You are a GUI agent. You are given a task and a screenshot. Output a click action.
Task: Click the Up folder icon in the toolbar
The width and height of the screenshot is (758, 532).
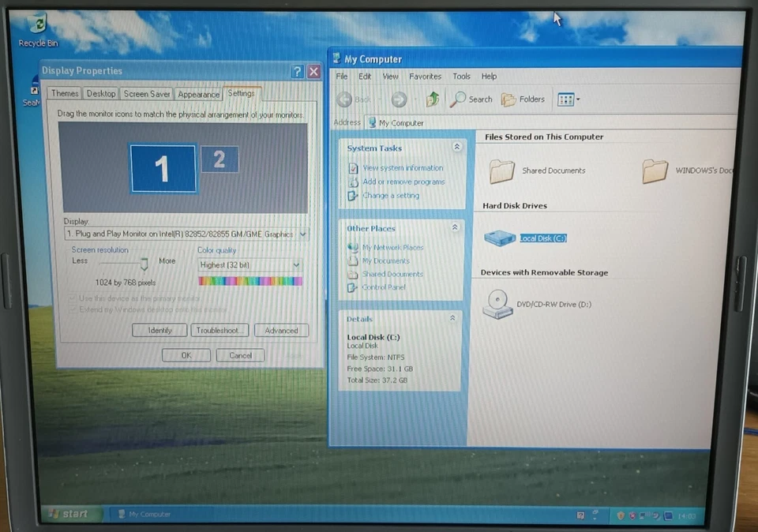[431, 99]
